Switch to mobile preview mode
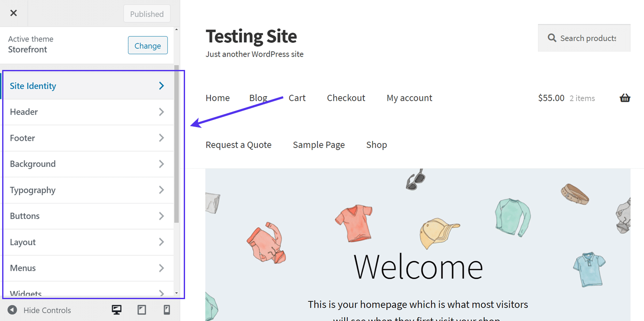This screenshot has width=644, height=321. [x=167, y=310]
